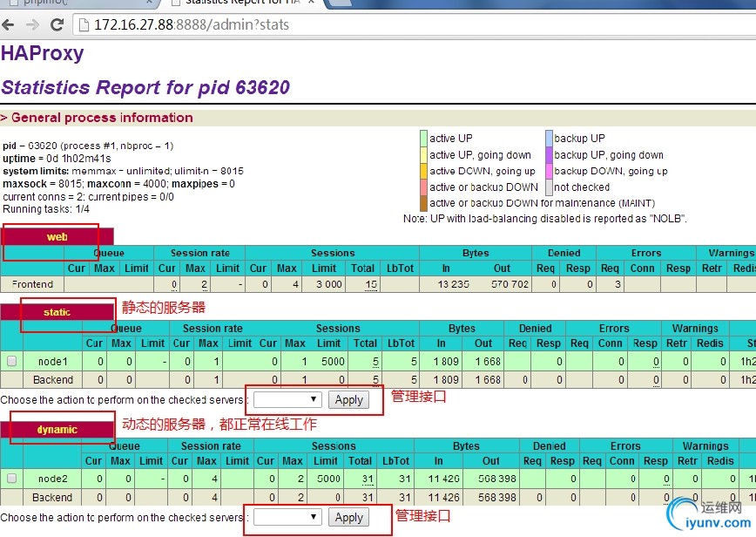Click the node2 server name cell

coord(52,479)
